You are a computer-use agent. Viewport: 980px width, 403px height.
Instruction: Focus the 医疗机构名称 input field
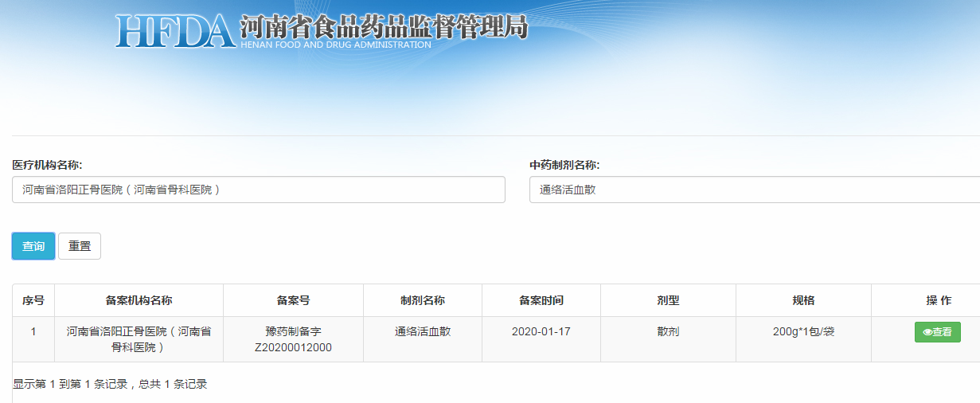[x=259, y=190]
